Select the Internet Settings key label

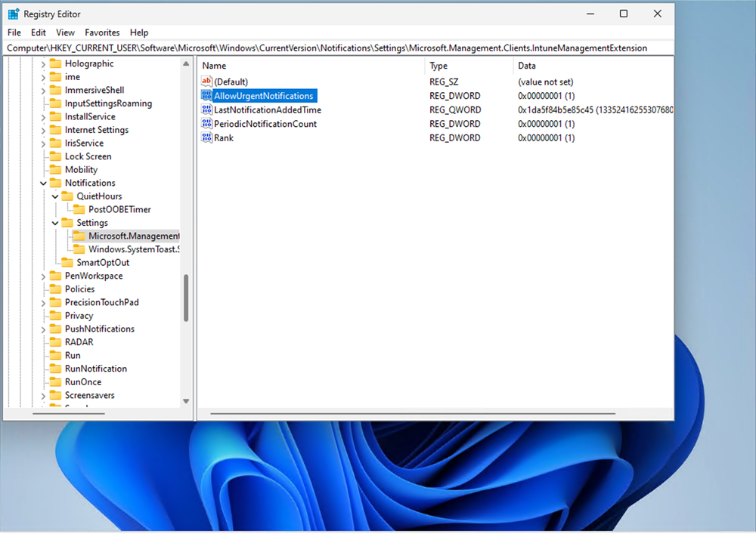[97, 130]
